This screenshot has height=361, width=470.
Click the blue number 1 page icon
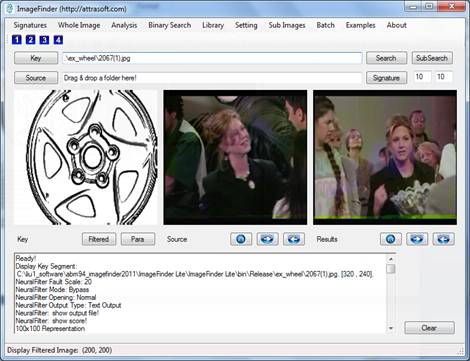17,40
